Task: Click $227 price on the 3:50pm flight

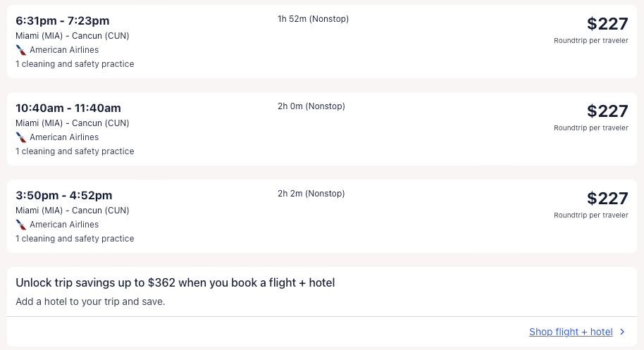Action: pyautogui.click(x=607, y=199)
